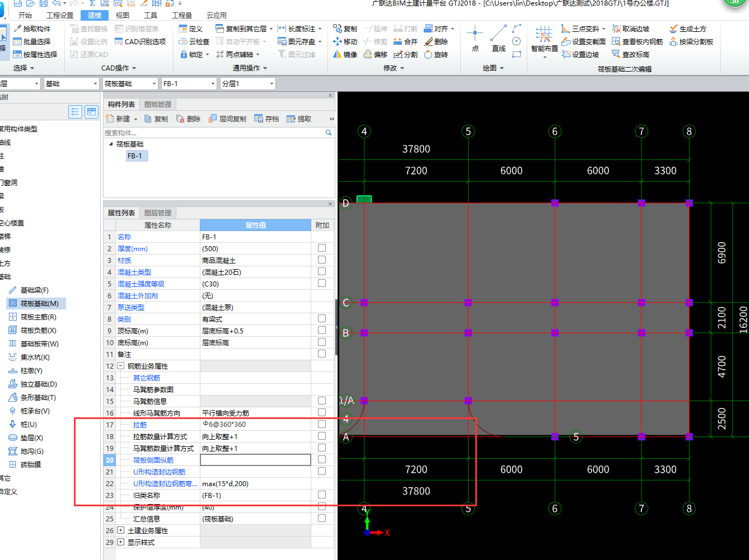Toggle 附加 checkbox for 混凝土强度等级 row
This screenshot has height=560, width=749.
(322, 284)
